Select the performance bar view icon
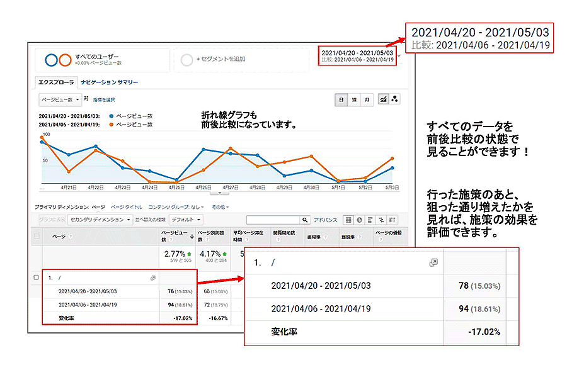 click(x=370, y=220)
